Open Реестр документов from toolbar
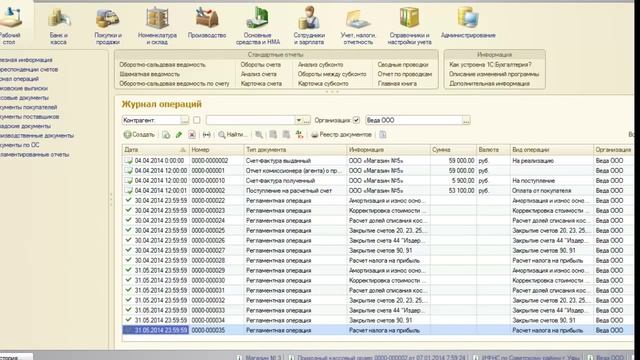640x360 pixels. tap(341, 135)
